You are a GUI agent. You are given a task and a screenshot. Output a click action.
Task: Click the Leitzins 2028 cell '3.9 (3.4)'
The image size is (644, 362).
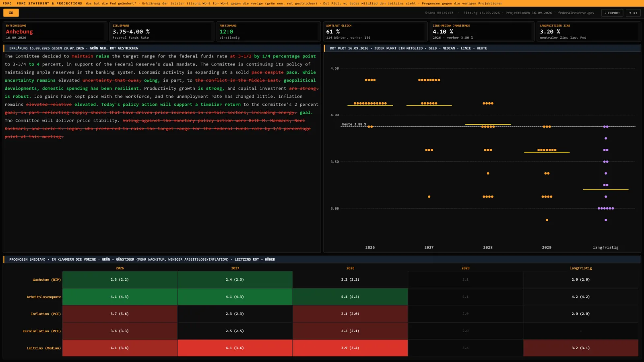pos(350,348)
